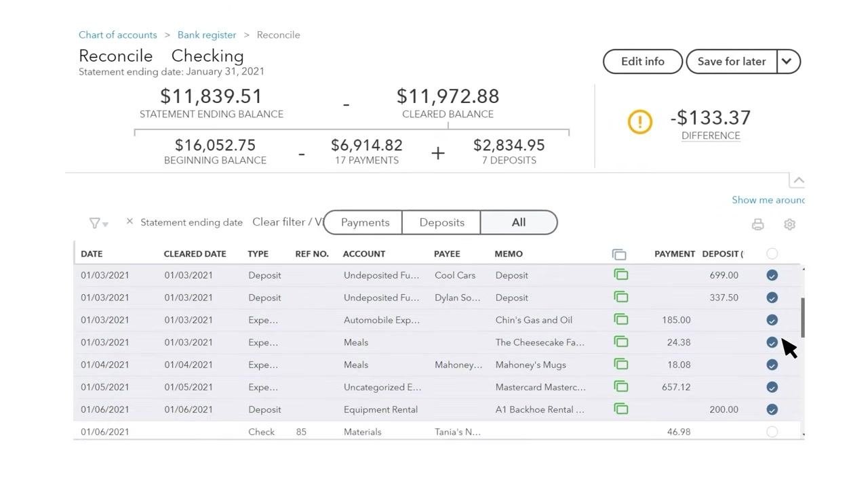The height and width of the screenshot is (488, 868).
Task: Open matched icon for A1 Backhoe Rental row
Action: point(620,409)
